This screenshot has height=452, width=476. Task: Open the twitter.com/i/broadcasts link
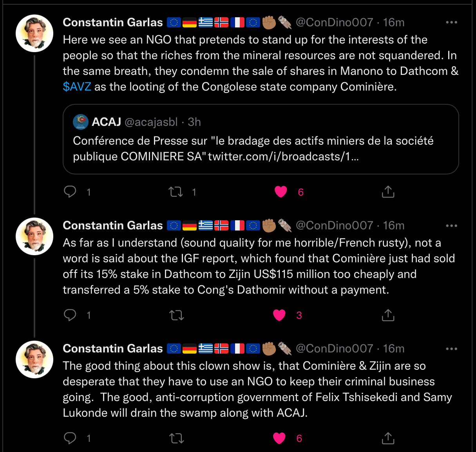click(x=283, y=156)
